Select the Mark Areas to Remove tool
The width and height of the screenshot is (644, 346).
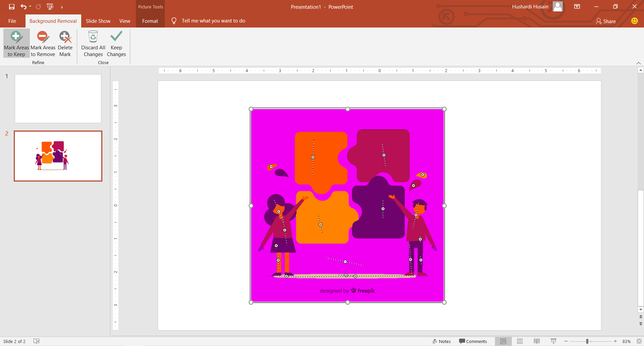43,44
